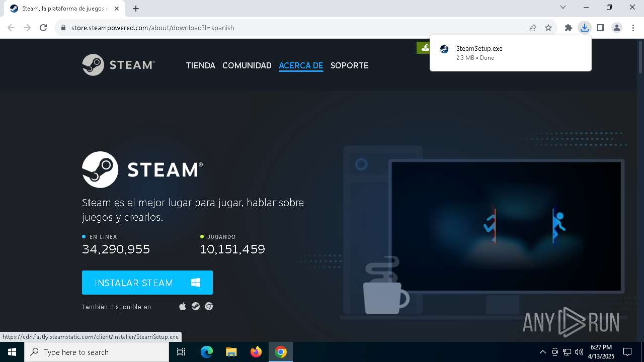644x362 pixels.
Task: Click the en línea count 34,290,955
Action: coord(116,249)
